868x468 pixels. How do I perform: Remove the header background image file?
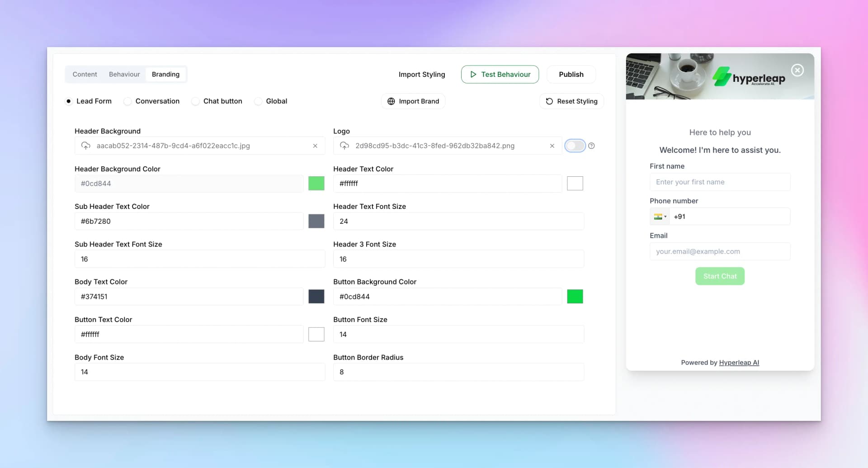tap(315, 146)
